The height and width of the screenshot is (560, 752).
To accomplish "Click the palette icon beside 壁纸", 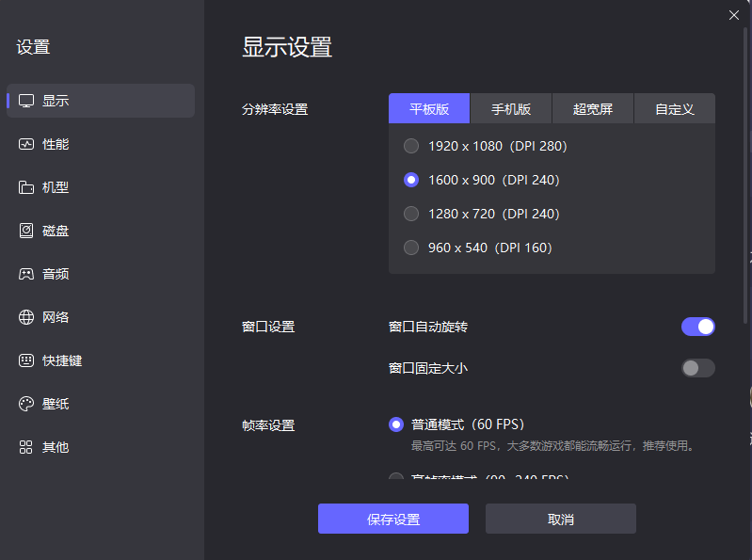I will tap(26, 404).
